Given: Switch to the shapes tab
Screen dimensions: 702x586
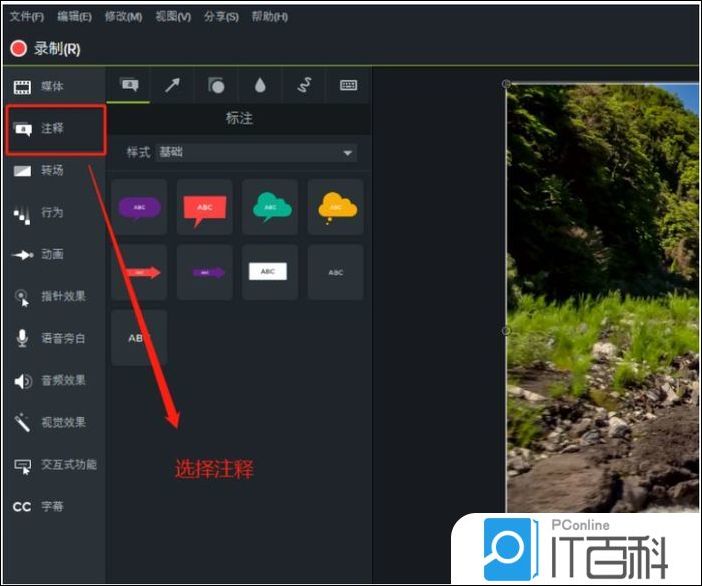Looking at the screenshot, I should click(x=216, y=85).
